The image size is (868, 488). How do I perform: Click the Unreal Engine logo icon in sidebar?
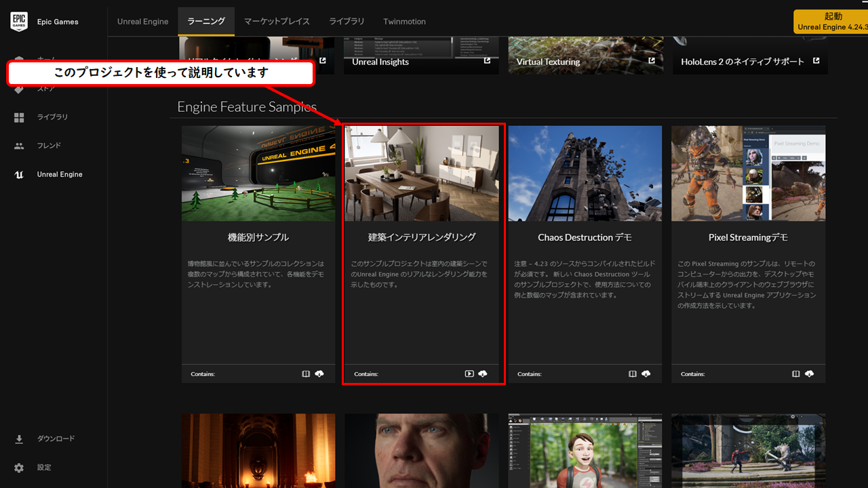click(x=19, y=174)
